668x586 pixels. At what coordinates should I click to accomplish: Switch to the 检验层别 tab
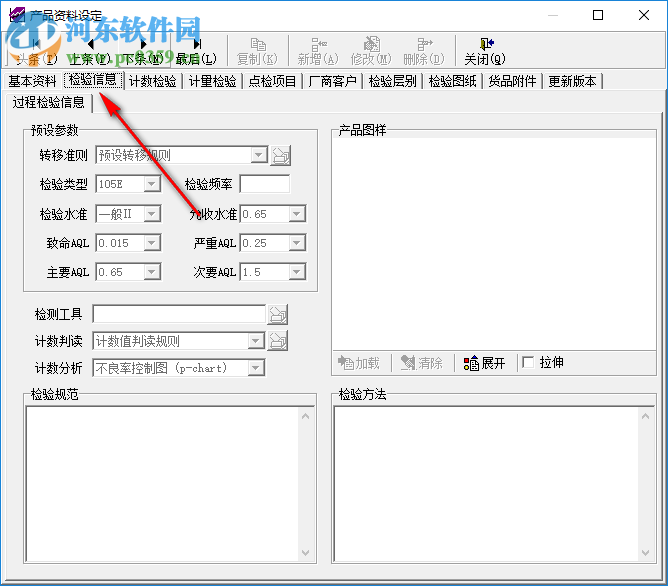pyautogui.click(x=393, y=81)
